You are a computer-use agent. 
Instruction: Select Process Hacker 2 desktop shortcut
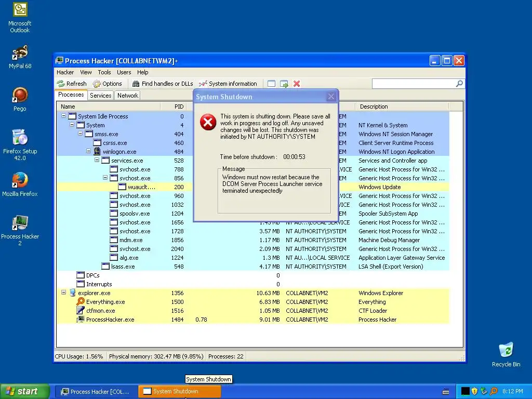pyautogui.click(x=20, y=231)
